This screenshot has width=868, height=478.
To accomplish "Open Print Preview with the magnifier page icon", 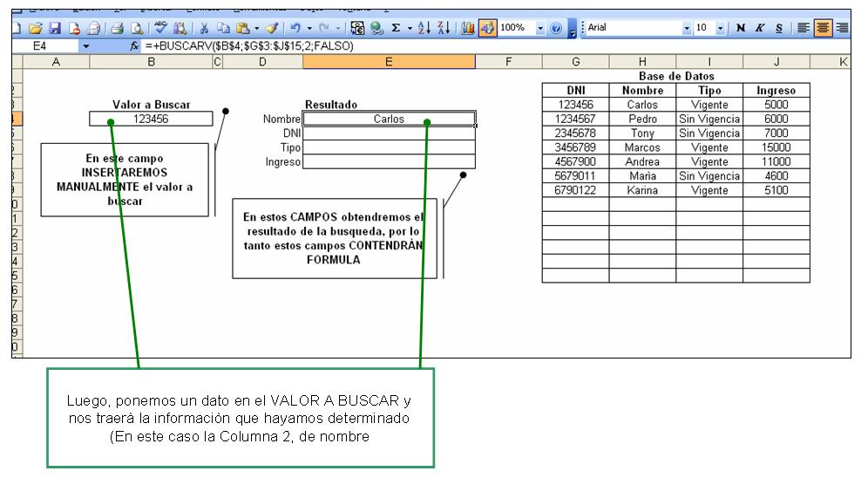I will point(136,28).
